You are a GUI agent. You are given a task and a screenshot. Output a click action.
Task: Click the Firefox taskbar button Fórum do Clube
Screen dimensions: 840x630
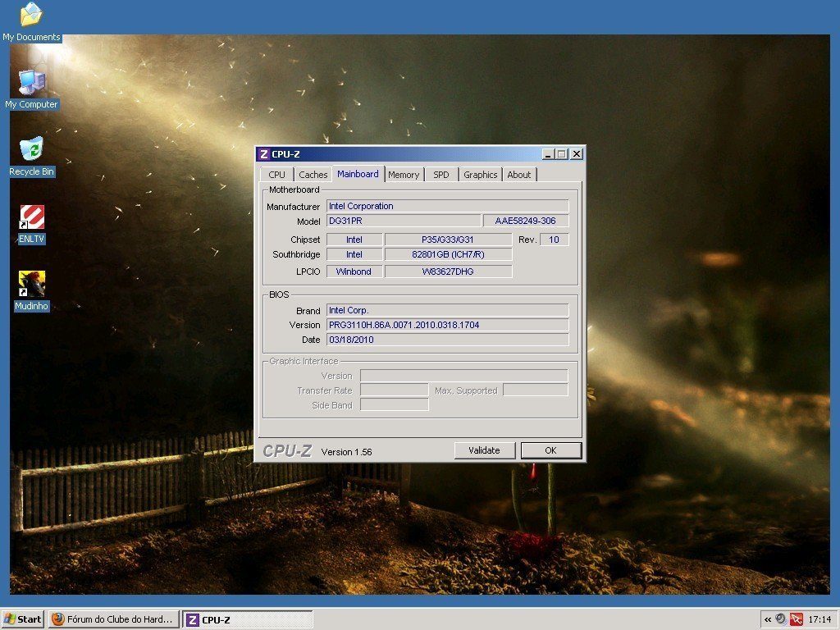(x=113, y=619)
